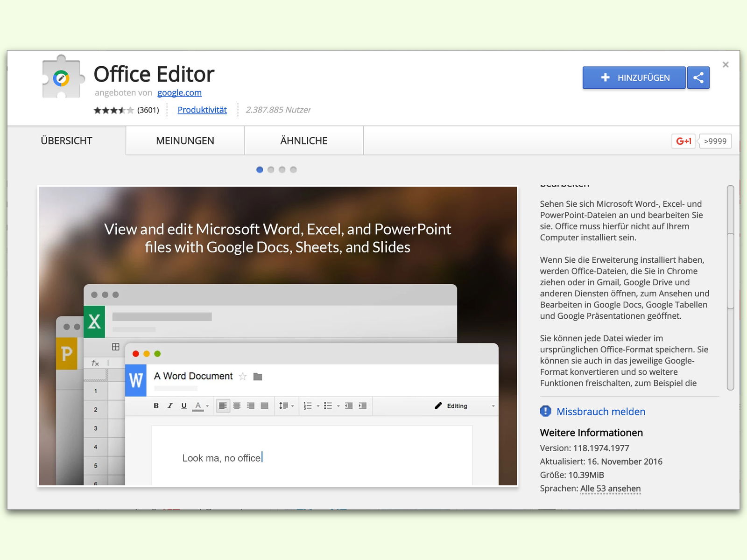Close the extension details dialog

(726, 65)
